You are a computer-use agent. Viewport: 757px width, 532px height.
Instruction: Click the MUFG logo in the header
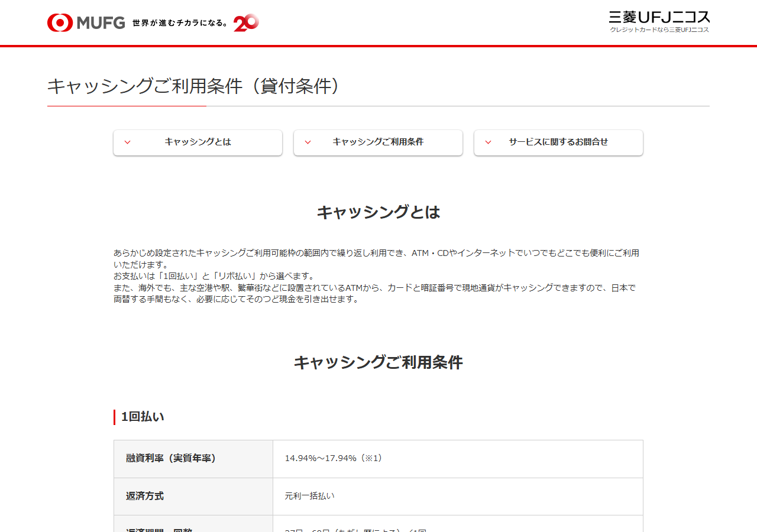[86, 22]
